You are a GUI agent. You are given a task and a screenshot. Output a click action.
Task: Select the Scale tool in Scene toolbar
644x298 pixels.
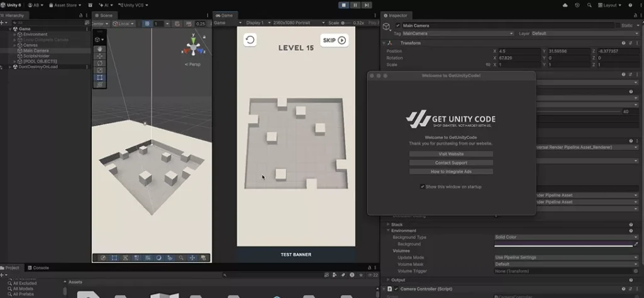[99, 70]
